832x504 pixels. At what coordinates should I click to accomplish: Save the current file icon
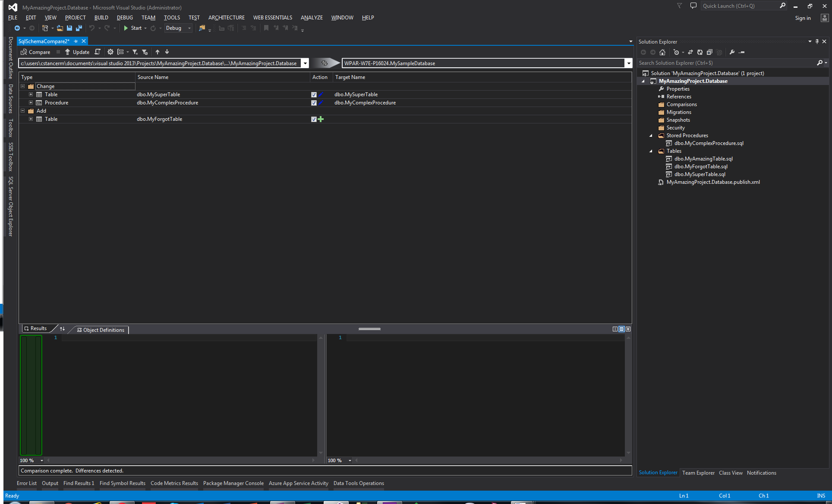[69, 28]
